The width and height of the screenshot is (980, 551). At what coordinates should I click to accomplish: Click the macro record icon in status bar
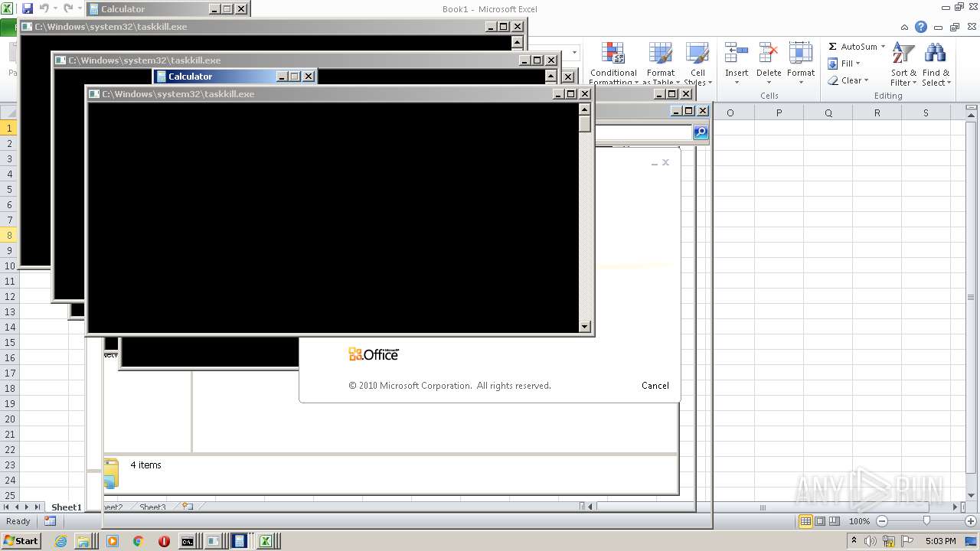pyautogui.click(x=50, y=521)
